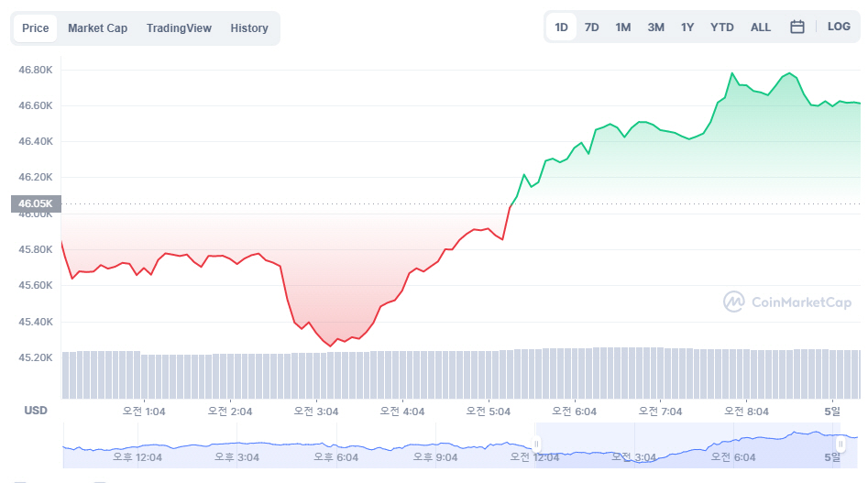
Task: Click the left range slider handle
Action: click(537, 445)
